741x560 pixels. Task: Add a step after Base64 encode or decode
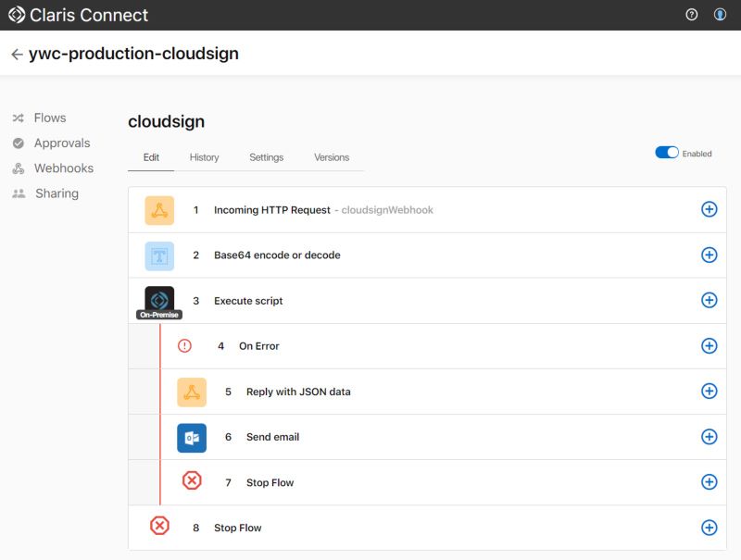point(709,255)
